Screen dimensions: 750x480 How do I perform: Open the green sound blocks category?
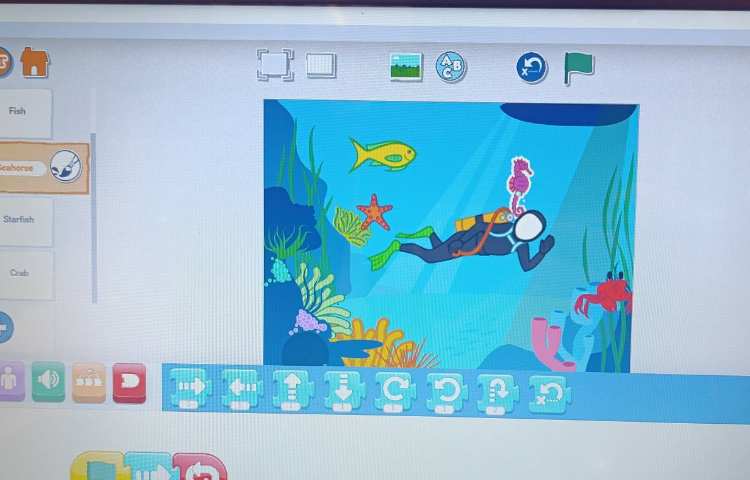click(x=48, y=381)
